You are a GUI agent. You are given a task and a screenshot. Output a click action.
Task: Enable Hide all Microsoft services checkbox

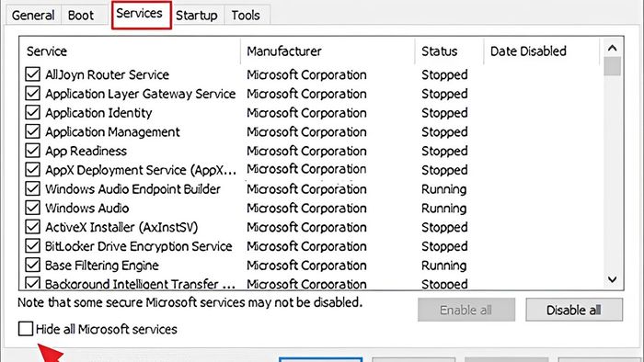(26, 328)
